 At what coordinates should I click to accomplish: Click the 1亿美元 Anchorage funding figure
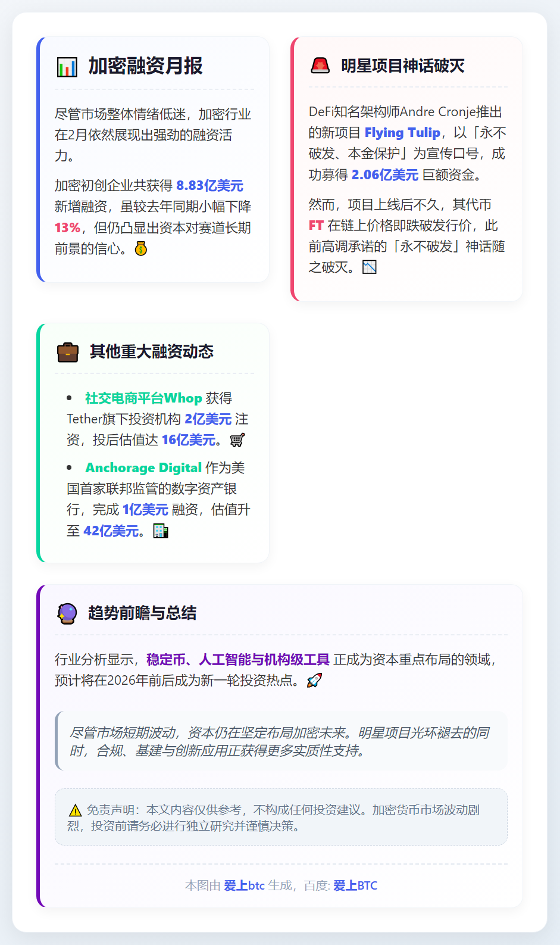pyautogui.click(x=145, y=510)
